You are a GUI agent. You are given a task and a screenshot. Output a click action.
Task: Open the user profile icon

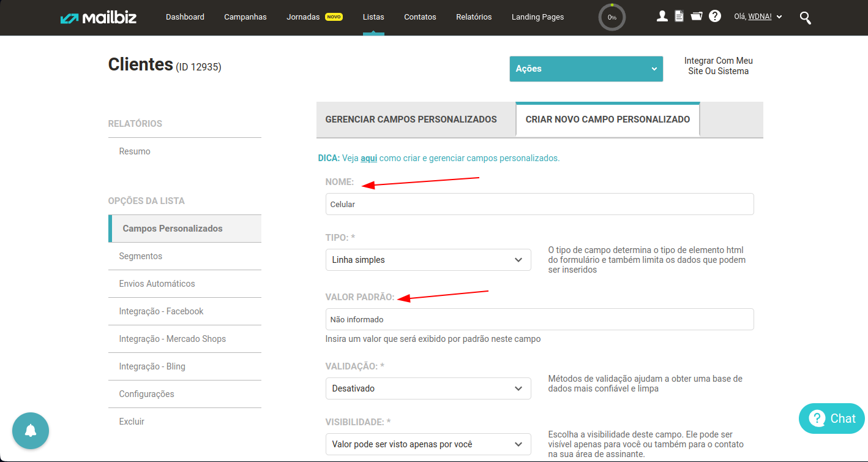pos(662,17)
